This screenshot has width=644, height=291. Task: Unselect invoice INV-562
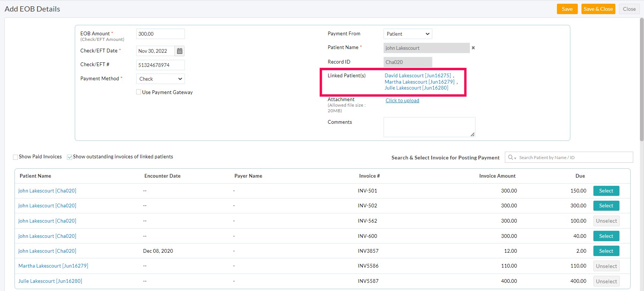(x=606, y=221)
